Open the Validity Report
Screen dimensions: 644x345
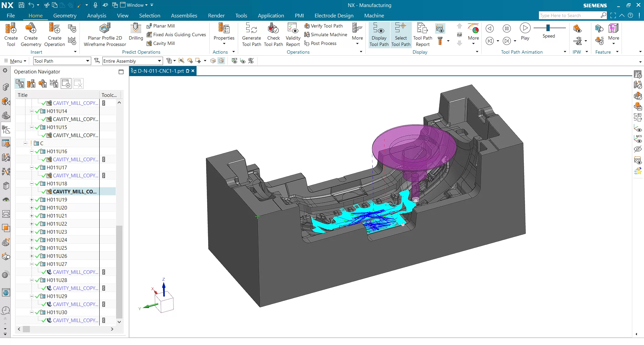point(293,35)
